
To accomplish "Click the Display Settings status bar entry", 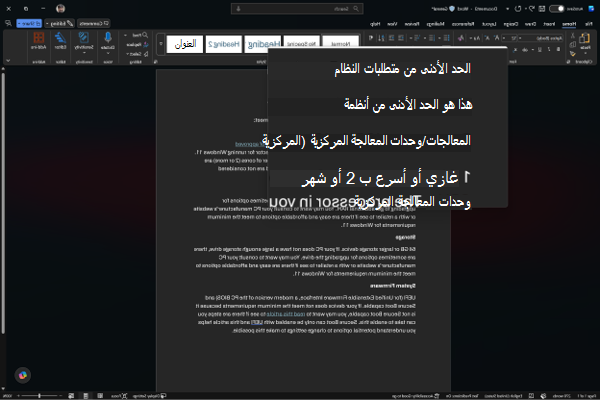I will click(x=149, y=396).
